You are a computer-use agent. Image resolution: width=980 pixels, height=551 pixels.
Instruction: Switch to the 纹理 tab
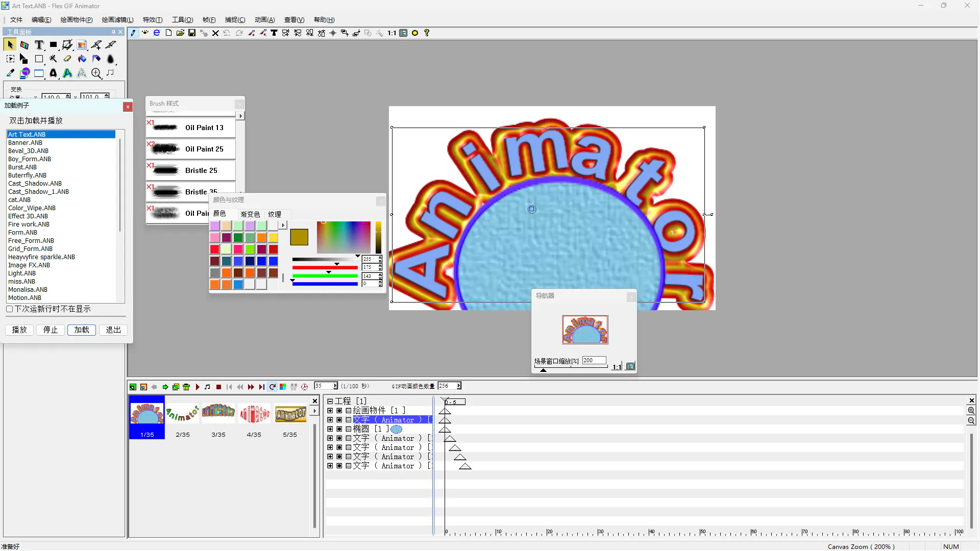(275, 214)
